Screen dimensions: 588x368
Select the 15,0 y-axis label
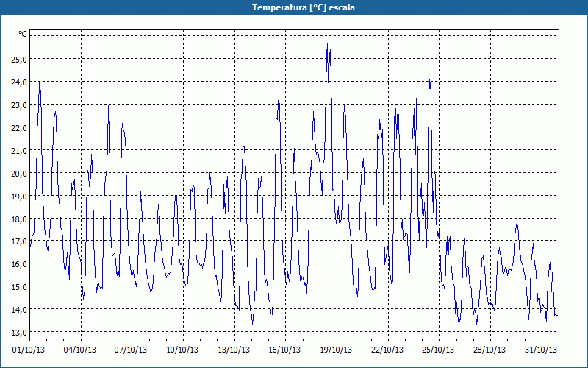click(20, 287)
